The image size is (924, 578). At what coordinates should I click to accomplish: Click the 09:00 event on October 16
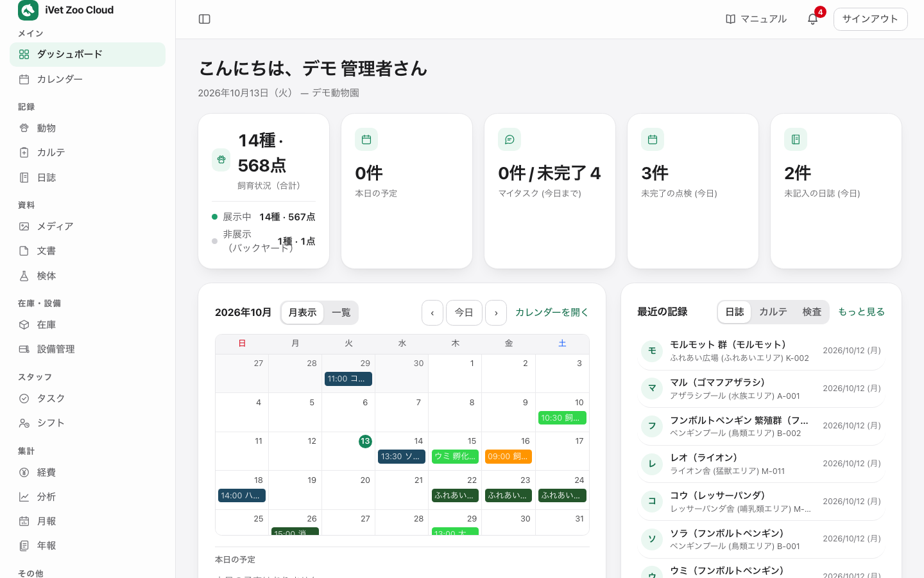click(508, 457)
